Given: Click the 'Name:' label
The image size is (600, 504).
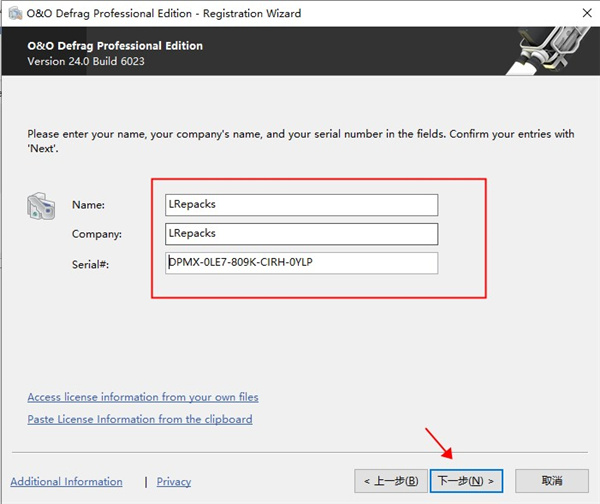Looking at the screenshot, I should point(88,205).
